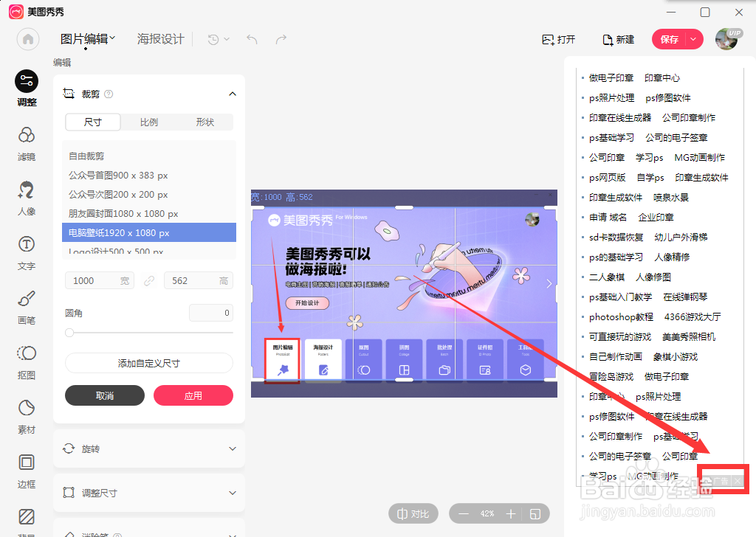Open the 边框 border tool
This screenshot has height=537, width=756.
point(27,471)
